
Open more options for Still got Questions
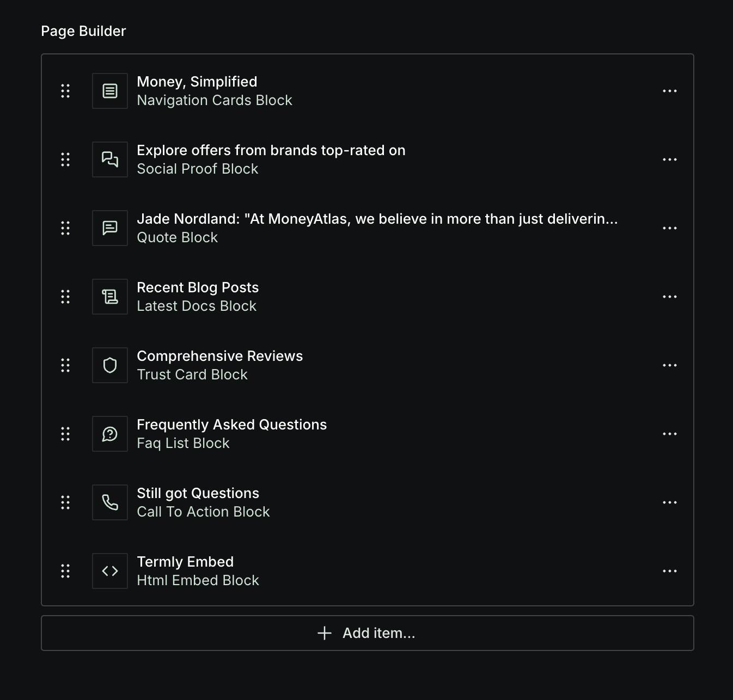click(x=670, y=502)
